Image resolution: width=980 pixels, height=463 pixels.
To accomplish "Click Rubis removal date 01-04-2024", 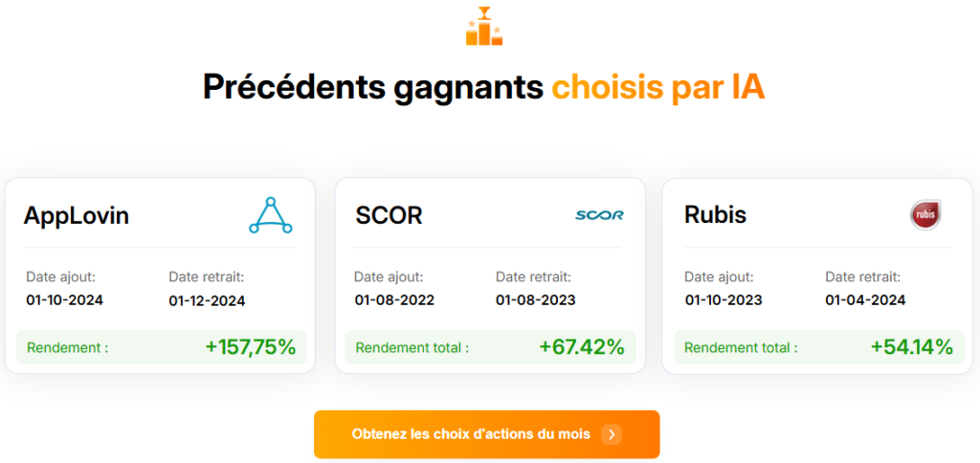I will (x=865, y=300).
